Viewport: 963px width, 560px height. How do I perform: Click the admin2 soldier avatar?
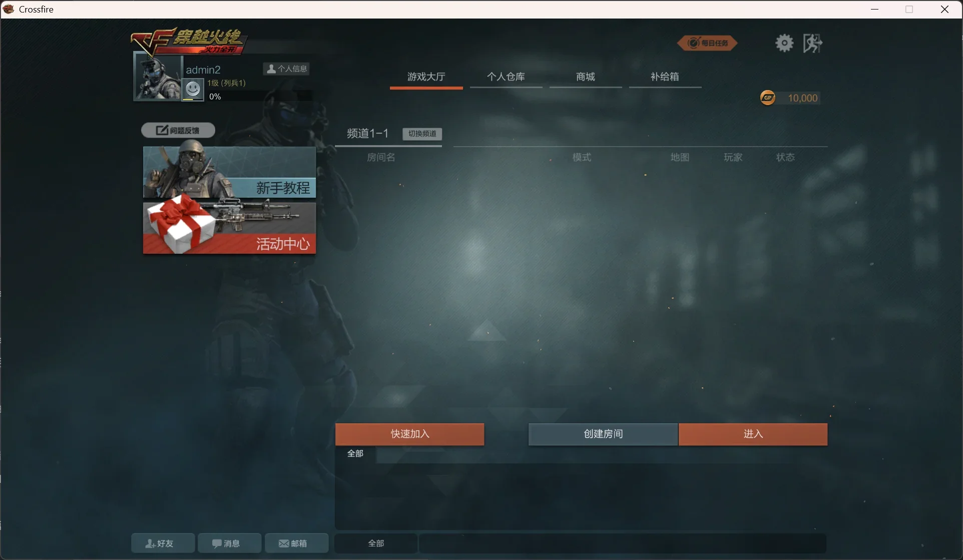158,78
